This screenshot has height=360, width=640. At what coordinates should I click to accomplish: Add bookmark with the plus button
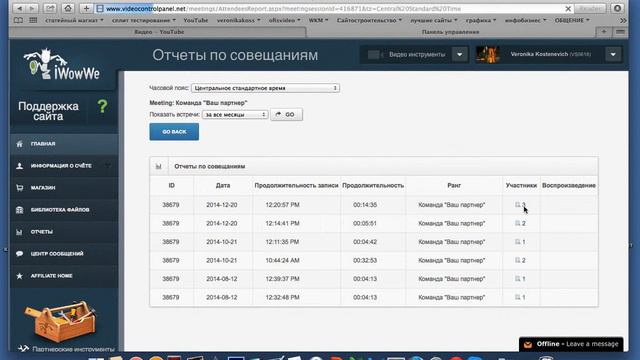[86, 8]
